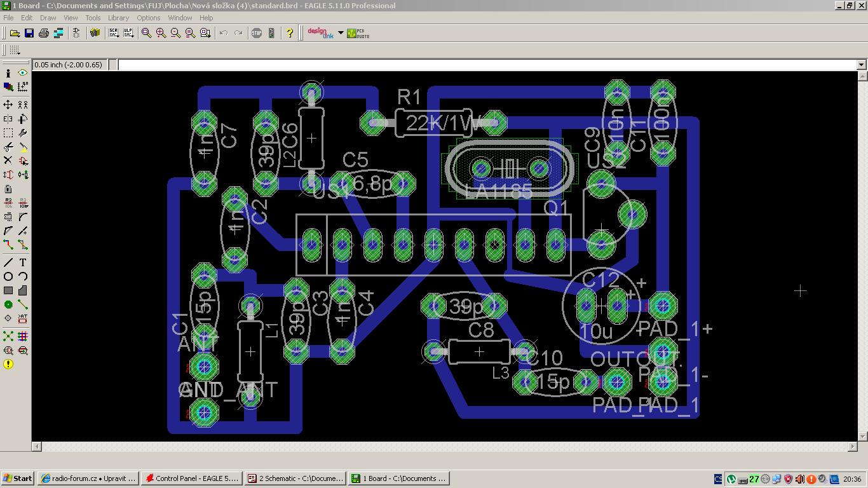
Task: Click in the command line input field
Action: (x=483, y=65)
